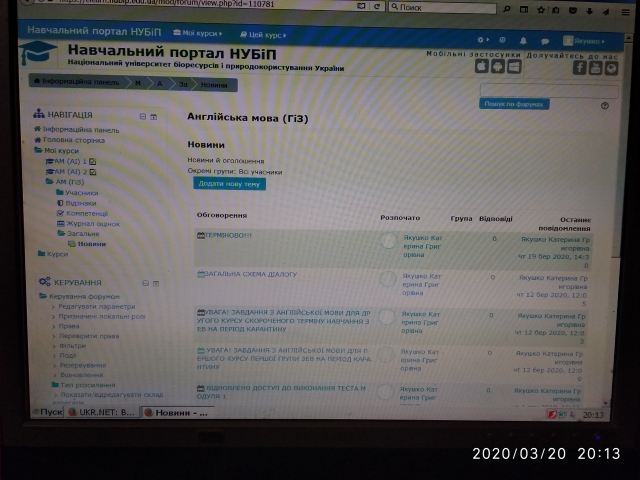Screen dimensions: 640x480
Task: Hide the Керування block
Action: coord(145,283)
